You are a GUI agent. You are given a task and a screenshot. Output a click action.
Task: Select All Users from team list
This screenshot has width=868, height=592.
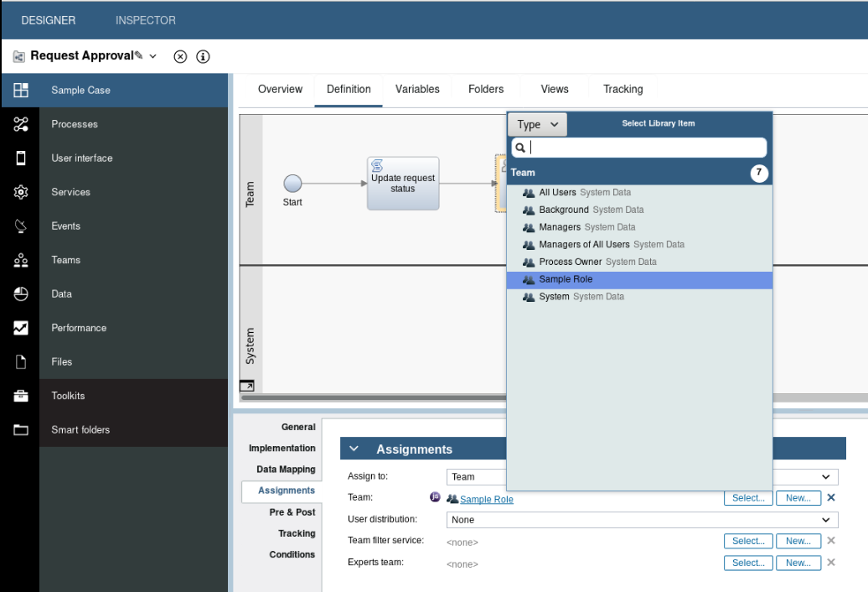[x=639, y=192]
